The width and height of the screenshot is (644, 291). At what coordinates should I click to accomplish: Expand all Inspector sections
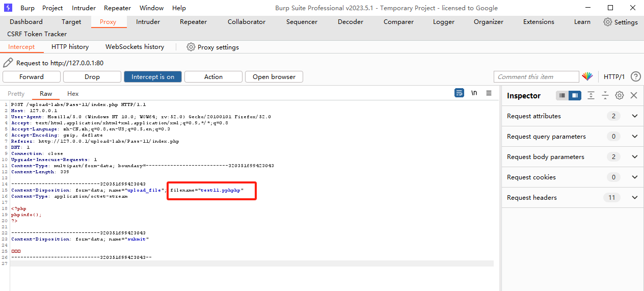pos(591,95)
